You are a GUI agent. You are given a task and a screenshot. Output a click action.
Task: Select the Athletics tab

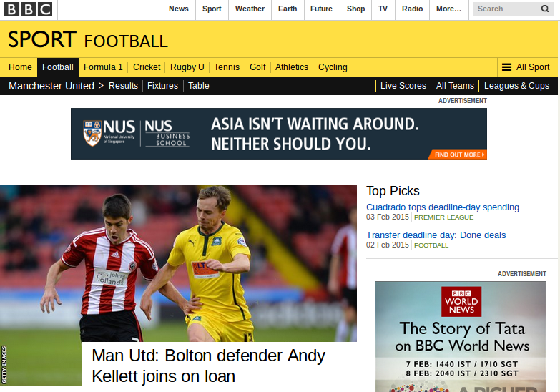[x=291, y=67]
